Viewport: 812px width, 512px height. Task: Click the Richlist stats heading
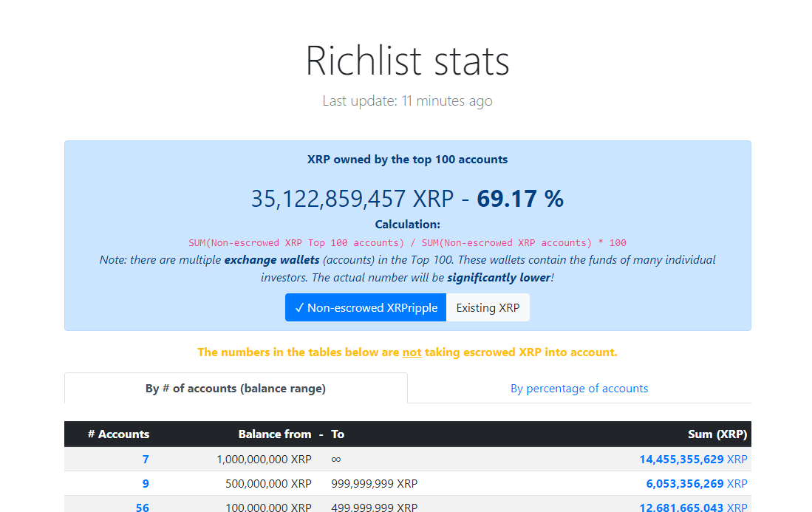coord(407,61)
